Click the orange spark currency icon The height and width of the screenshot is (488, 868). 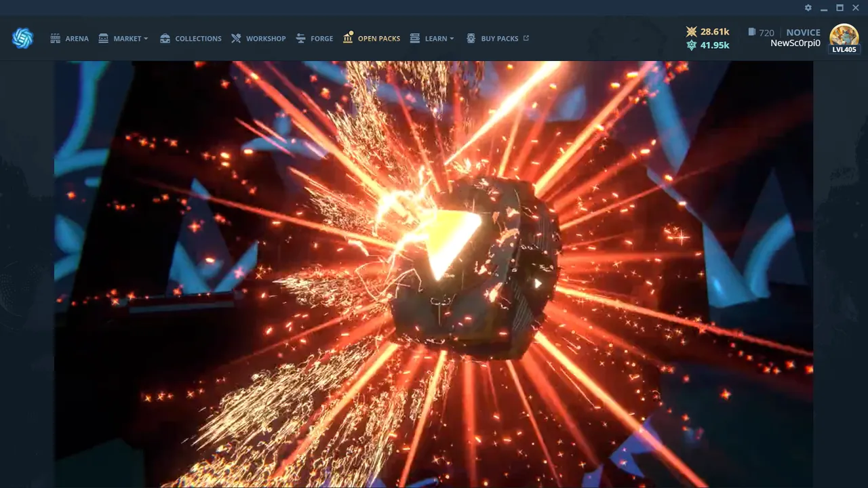pos(691,31)
